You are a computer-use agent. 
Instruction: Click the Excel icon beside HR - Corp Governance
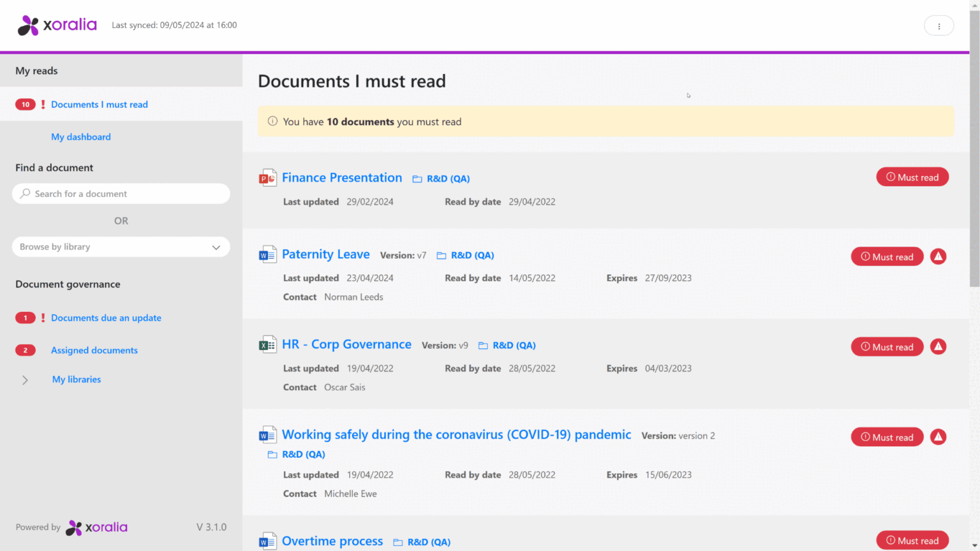pyautogui.click(x=267, y=344)
